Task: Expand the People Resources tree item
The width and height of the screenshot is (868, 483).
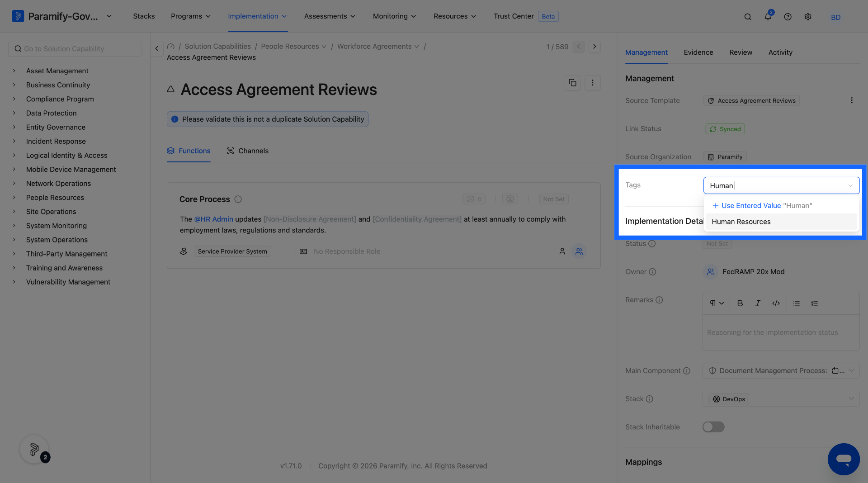Action: 14,198
